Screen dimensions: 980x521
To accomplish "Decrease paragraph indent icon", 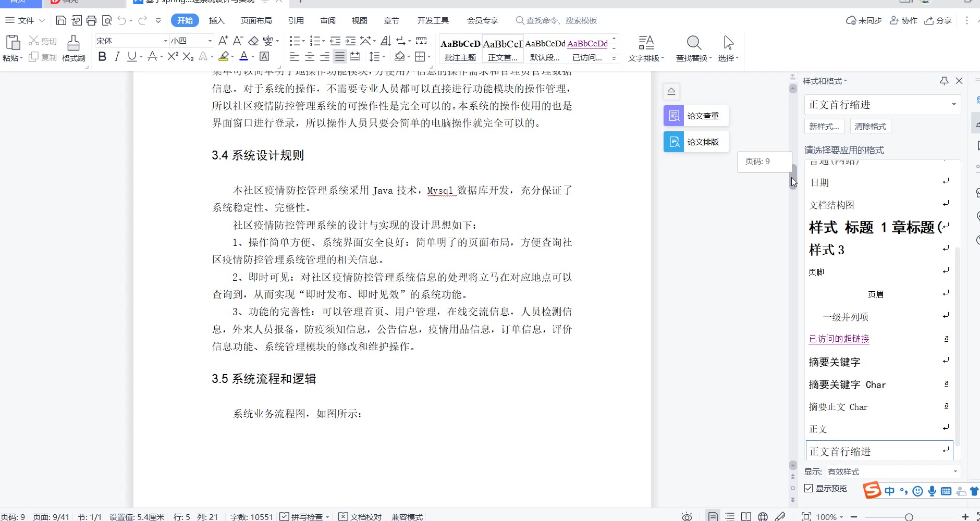I will click(x=335, y=41).
